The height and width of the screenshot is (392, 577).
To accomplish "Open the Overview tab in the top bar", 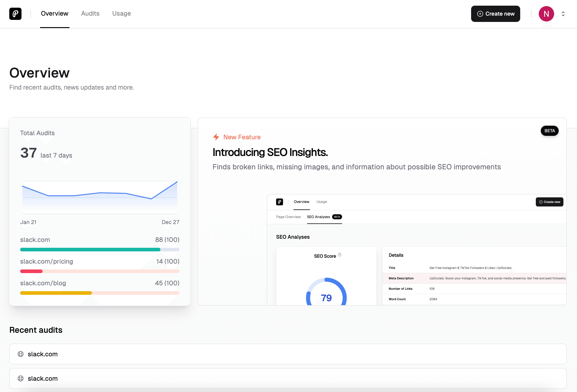I will tap(55, 13).
